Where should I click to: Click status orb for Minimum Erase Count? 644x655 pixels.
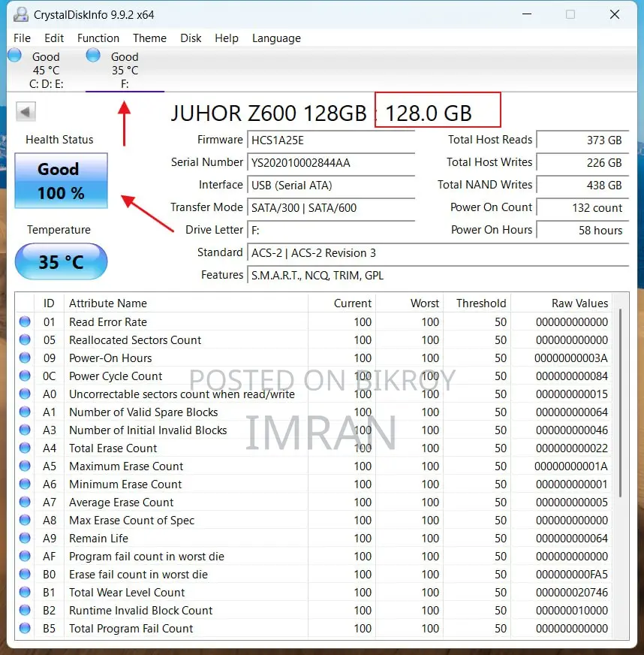coord(25,484)
